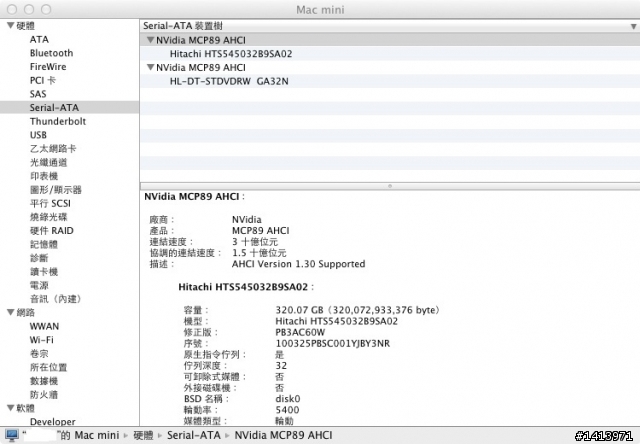Select Developer under software section
640x444 pixels.
(x=53, y=422)
